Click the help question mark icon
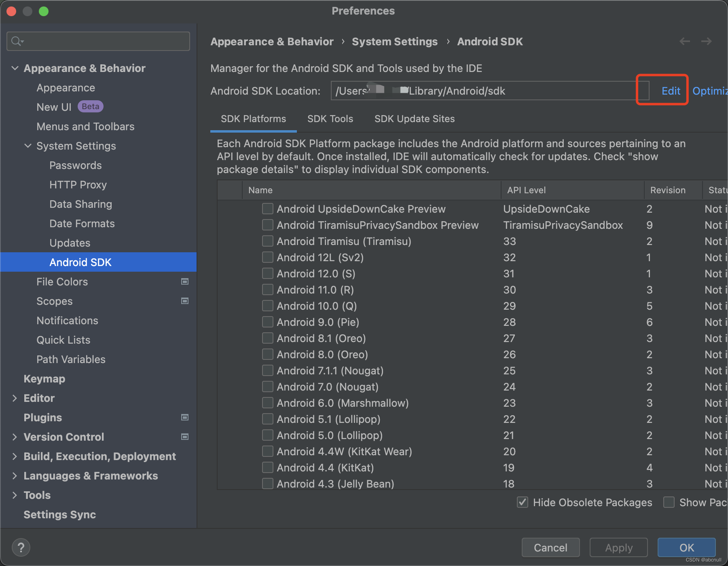This screenshot has height=566, width=728. pyautogui.click(x=21, y=548)
